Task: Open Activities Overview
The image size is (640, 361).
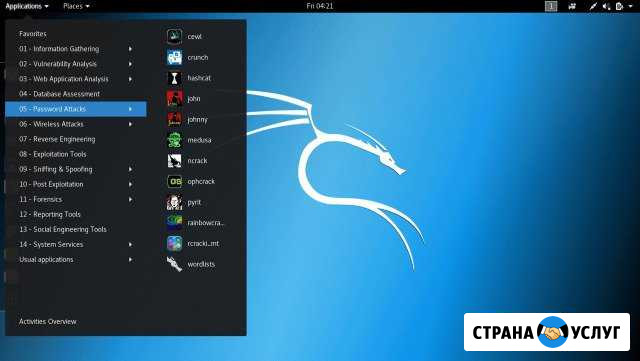Action: [x=47, y=321]
